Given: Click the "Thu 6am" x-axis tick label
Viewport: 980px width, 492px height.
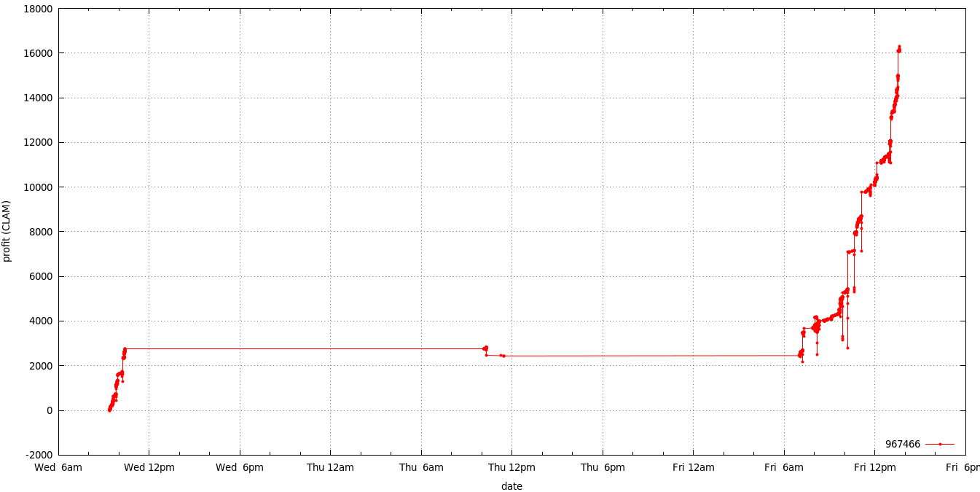Looking at the screenshot, I should pyautogui.click(x=421, y=467).
